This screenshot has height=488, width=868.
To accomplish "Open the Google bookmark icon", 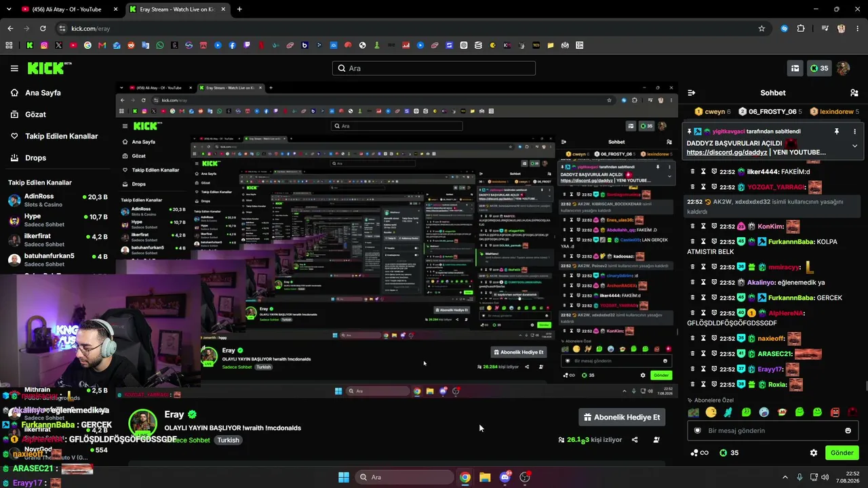I will 87,45.
